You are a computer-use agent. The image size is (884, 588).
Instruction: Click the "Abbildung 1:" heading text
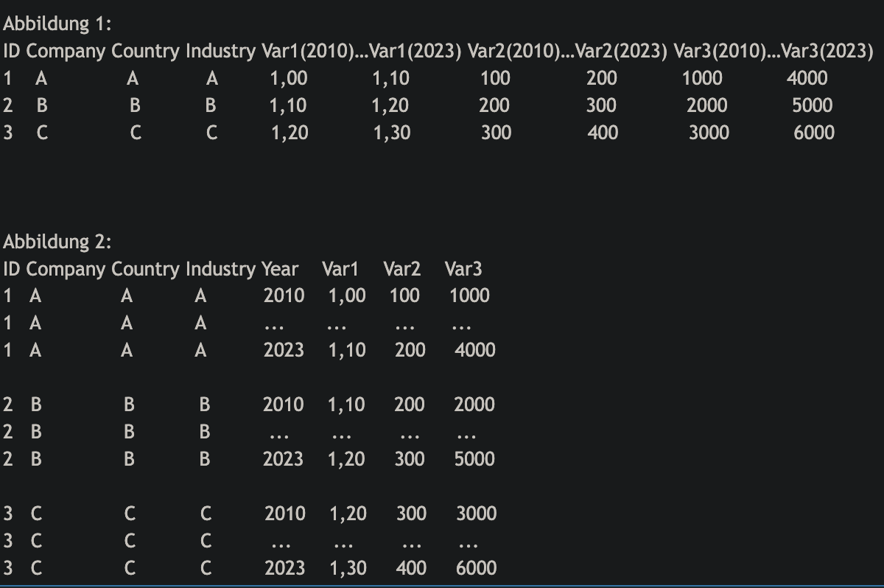[x=57, y=24]
